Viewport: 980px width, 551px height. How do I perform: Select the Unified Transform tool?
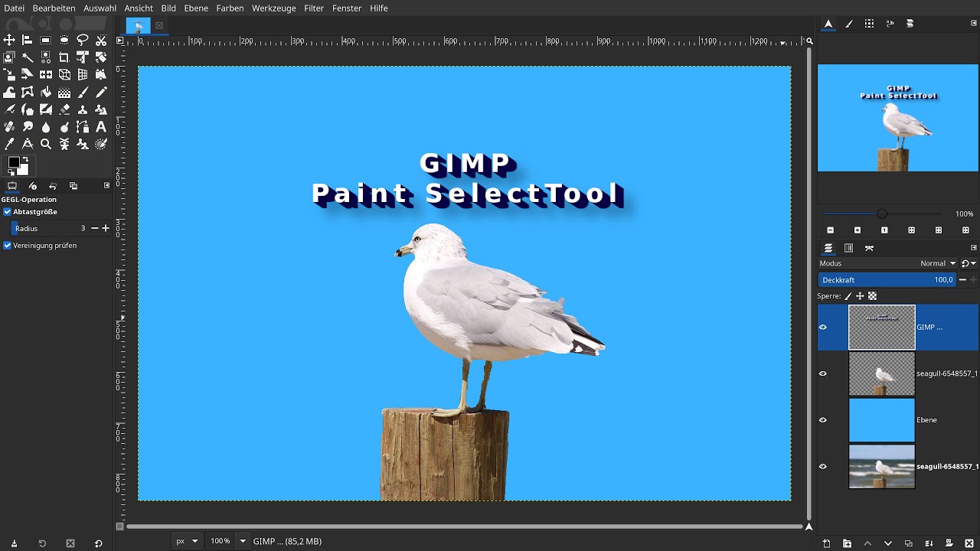83,57
